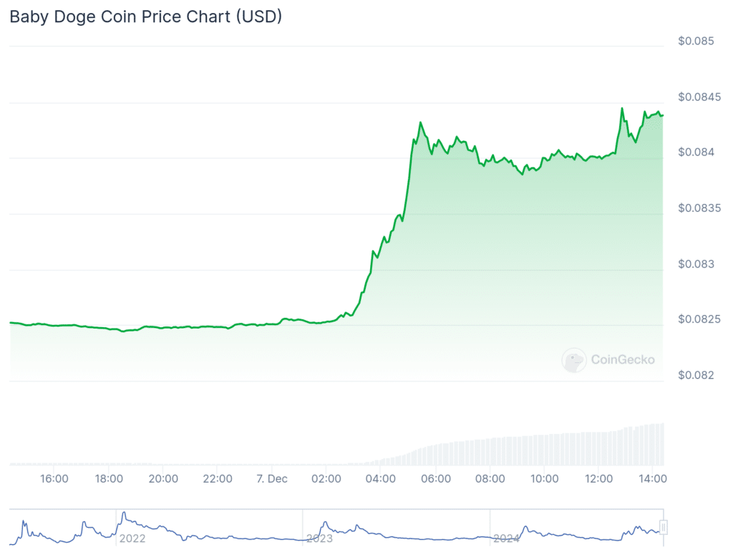733x560 pixels.
Task: Click the CoinGecko gecko logo icon
Action: pyautogui.click(x=574, y=360)
